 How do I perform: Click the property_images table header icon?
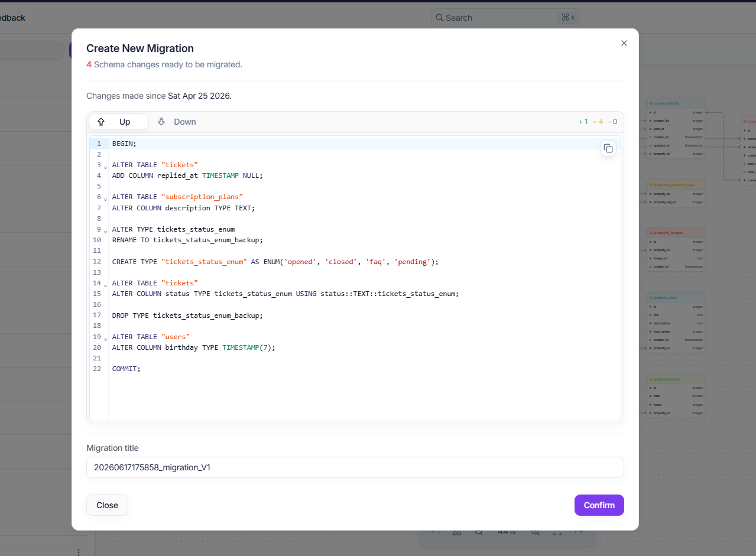coord(651,233)
